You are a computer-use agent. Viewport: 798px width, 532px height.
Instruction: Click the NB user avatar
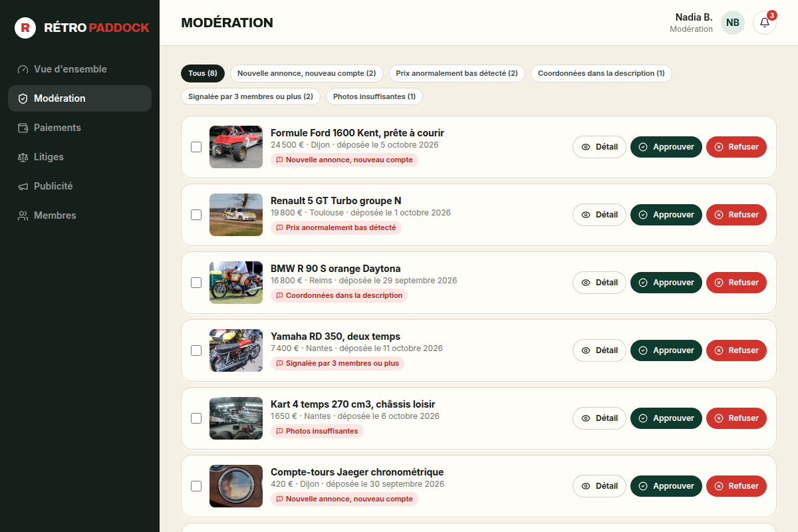tap(733, 23)
